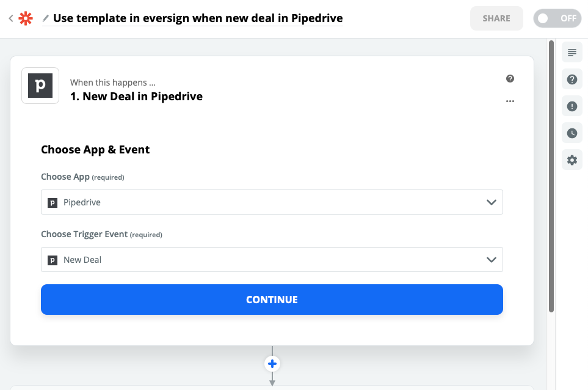Click the pencil icon to rename Zap

[x=45, y=18]
